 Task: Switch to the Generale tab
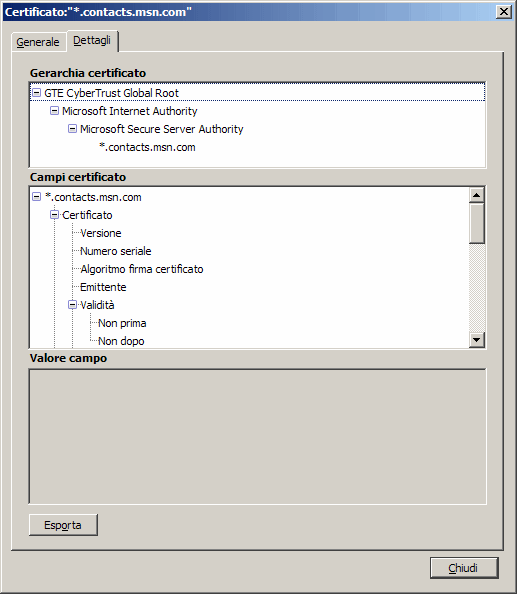point(38,42)
